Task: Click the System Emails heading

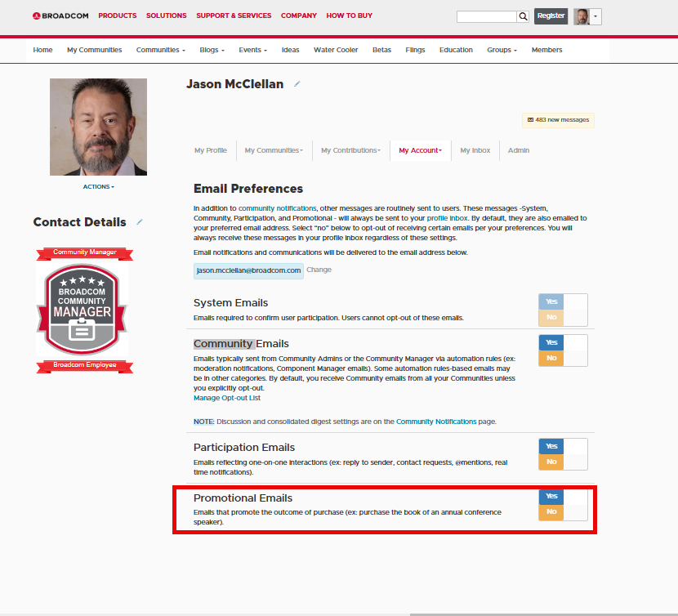Action: click(x=231, y=303)
